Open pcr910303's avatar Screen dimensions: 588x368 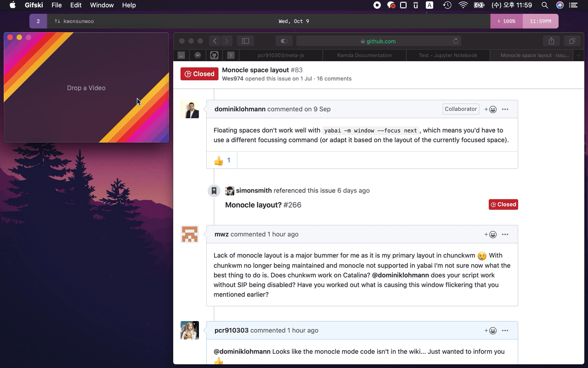[x=190, y=330]
